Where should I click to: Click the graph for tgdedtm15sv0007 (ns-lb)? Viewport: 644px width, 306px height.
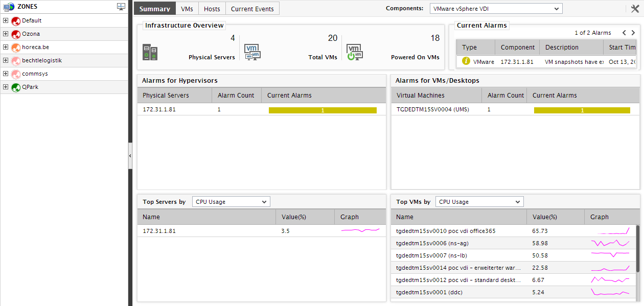point(610,255)
